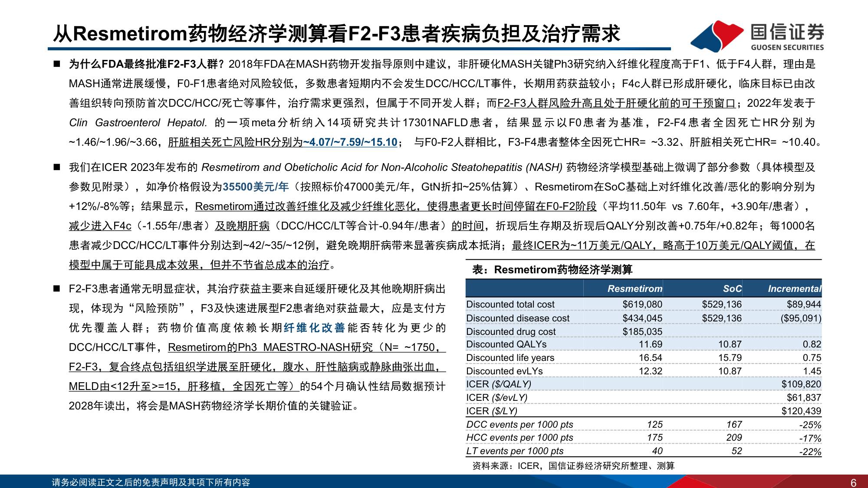Viewport: 868px width, 488px height.
Task: Click the bullet paragraph starting 'F2-F3患者通常无明显症状'
Action: [257, 347]
